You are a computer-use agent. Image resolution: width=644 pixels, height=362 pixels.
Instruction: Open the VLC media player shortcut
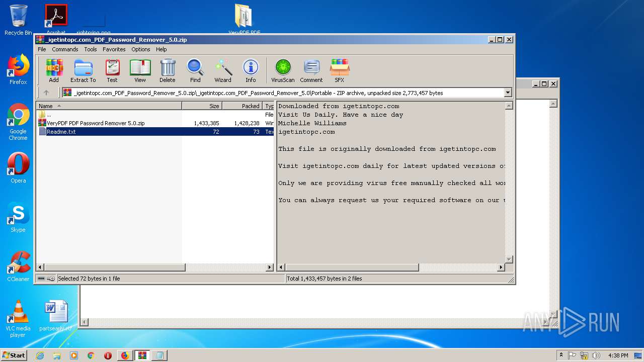click(18, 319)
